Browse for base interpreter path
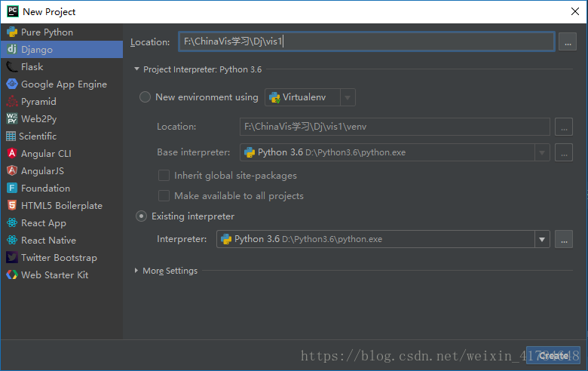 pyautogui.click(x=564, y=152)
